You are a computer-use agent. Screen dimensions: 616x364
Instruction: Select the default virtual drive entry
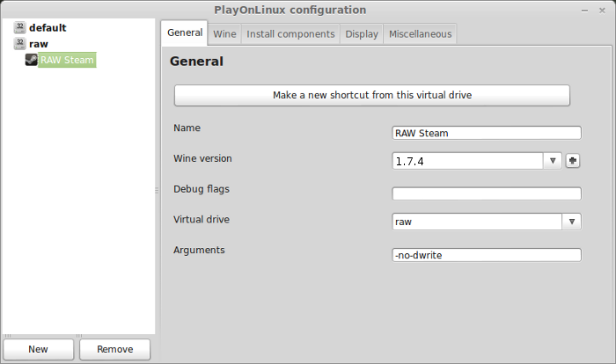tap(48, 27)
